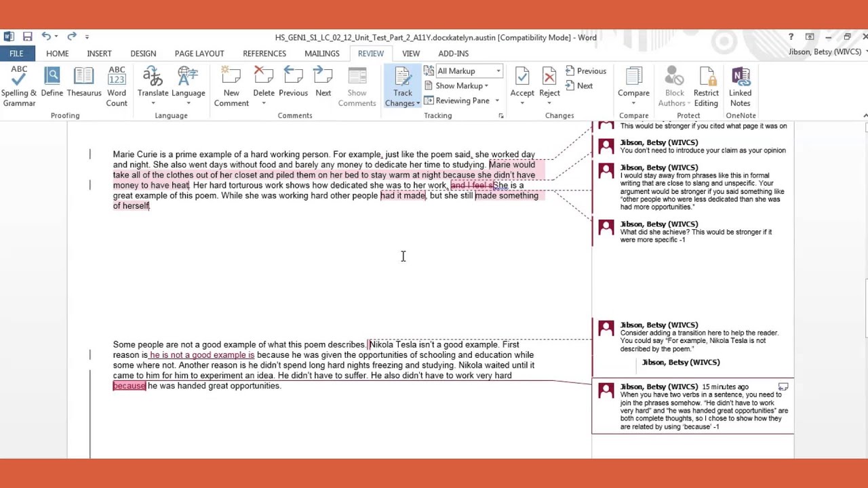Open the FILE tab
The image size is (868, 488).
(16, 54)
